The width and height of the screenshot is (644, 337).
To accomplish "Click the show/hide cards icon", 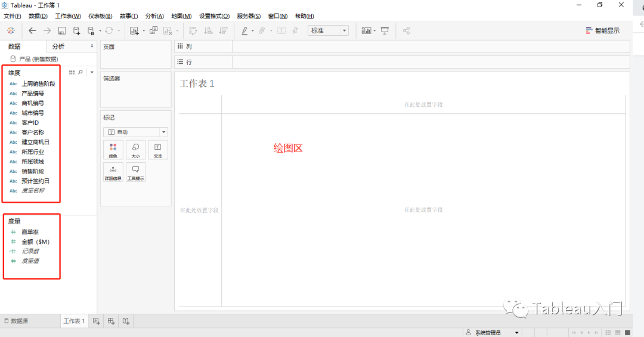I will pos(366,30).
